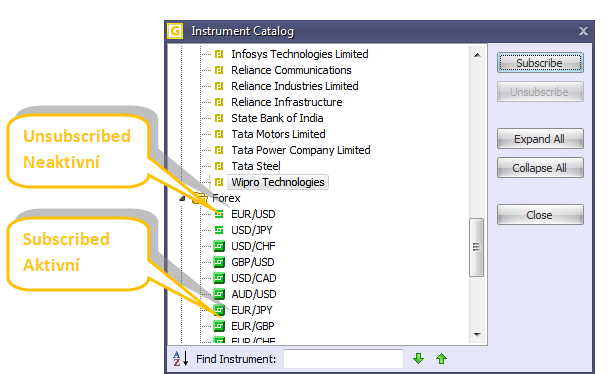This screenshot has width=609, height=374.
Task: Click the Unsubscribe button
Action: (x=540, y=92)
